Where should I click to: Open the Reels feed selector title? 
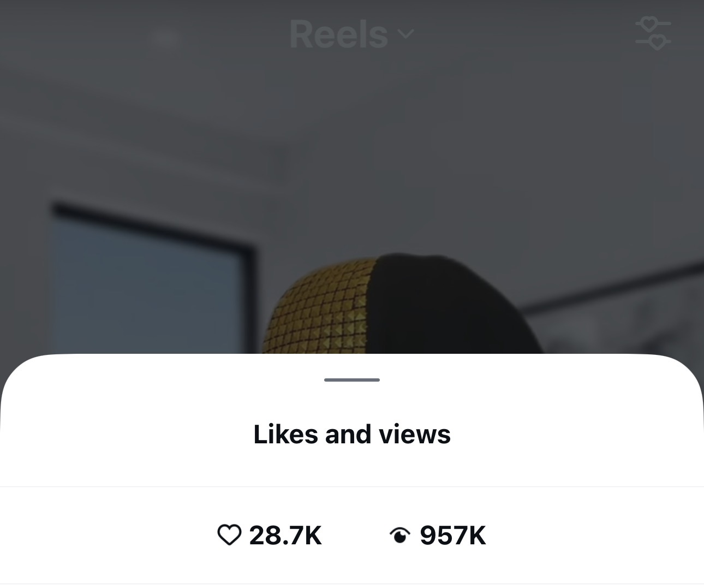pos(338,34)
